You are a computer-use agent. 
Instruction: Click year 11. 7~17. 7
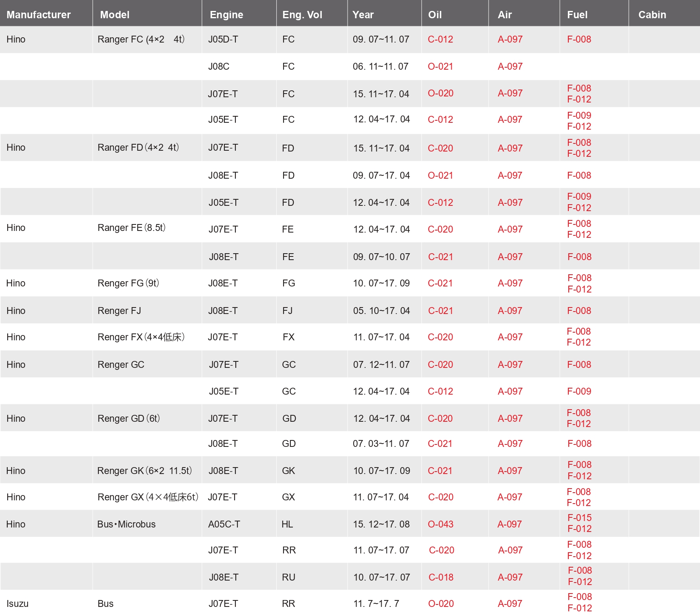click(376, 604)
